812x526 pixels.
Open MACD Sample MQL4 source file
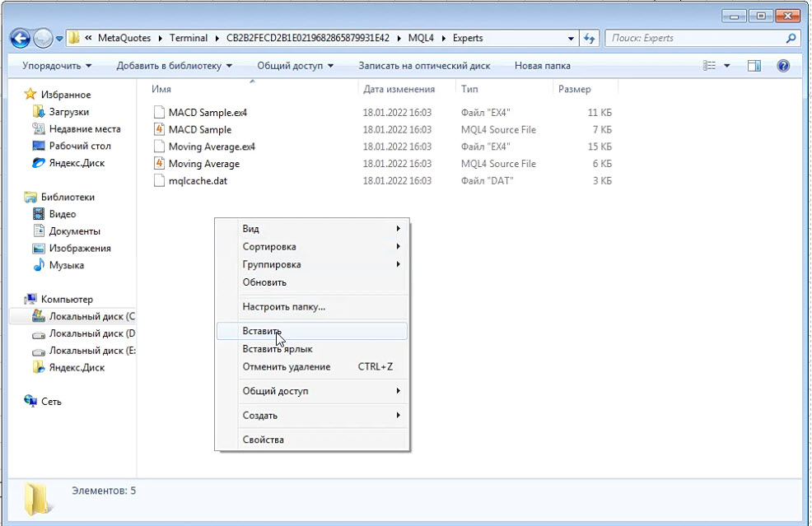coord(199,129)
